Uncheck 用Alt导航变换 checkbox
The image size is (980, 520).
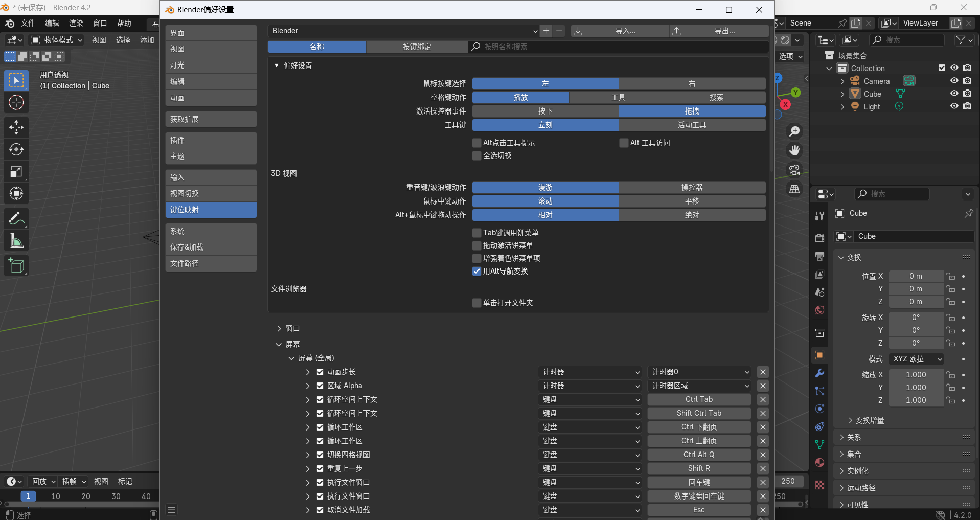point(476,271)
